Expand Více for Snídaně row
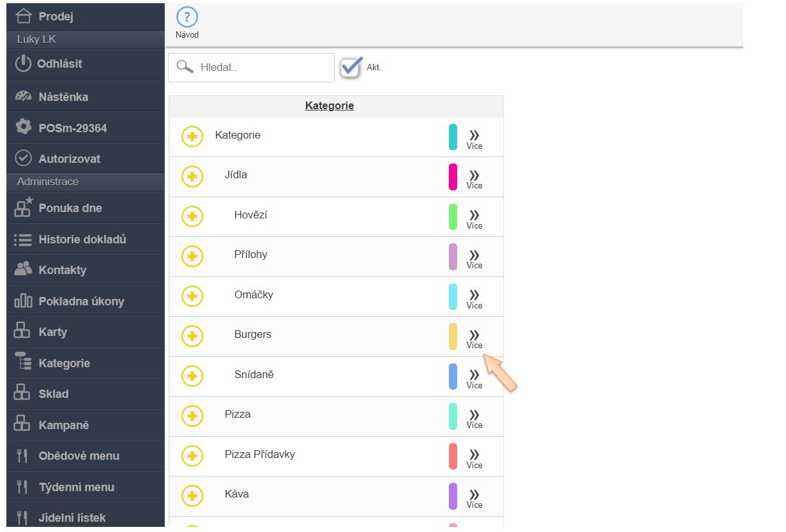Screen dimensions: 786x532 [x=474, y=377]
